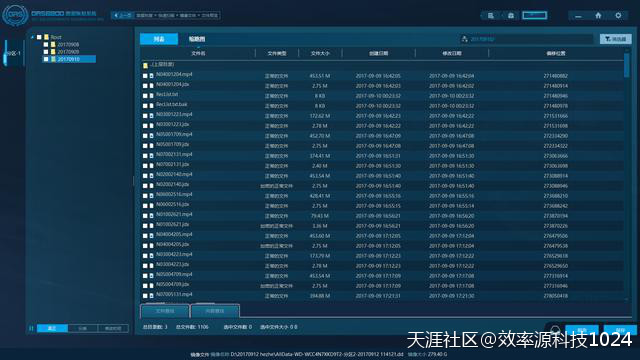Open the second bottom preview tab
This screenshot has width=640, height=360.
215,311
